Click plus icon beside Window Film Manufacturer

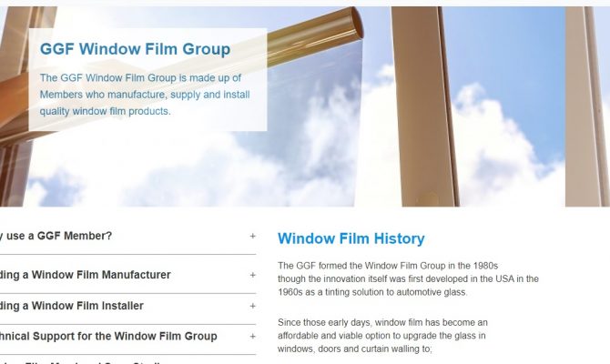click(x=252, y=275)
